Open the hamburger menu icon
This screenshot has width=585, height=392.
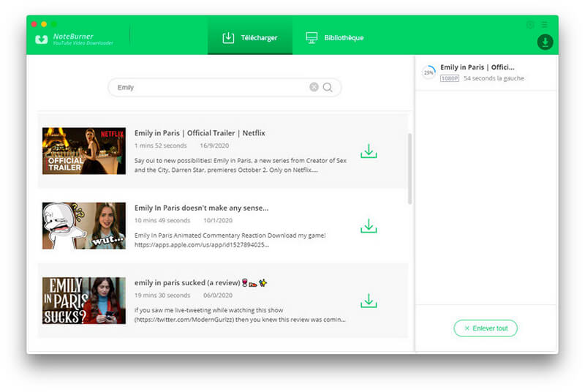click(545, 25)
